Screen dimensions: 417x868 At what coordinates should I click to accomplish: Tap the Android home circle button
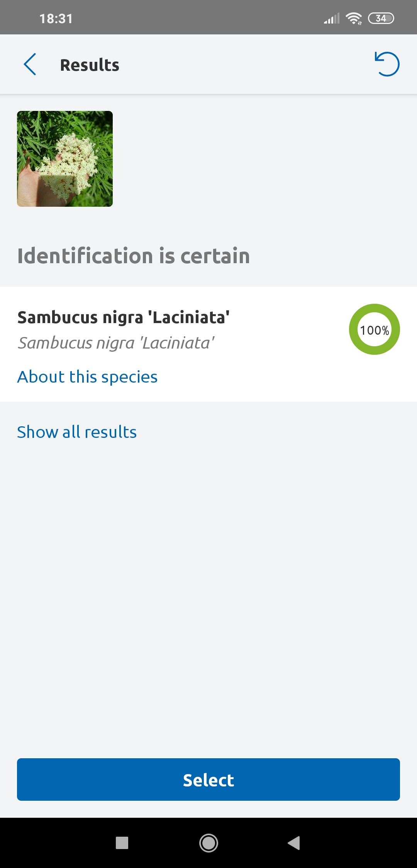pyautogui.click(x=208, y=843)
